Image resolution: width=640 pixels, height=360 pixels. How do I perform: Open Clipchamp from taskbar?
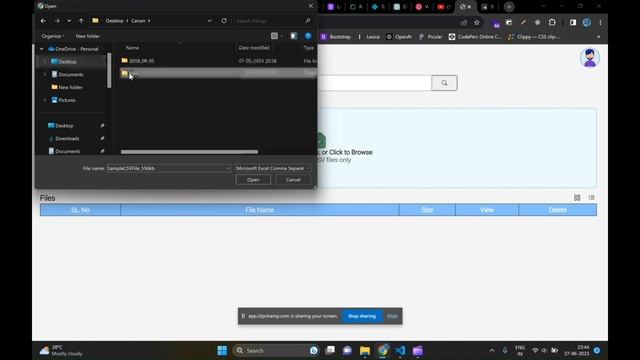coord(418,351)
